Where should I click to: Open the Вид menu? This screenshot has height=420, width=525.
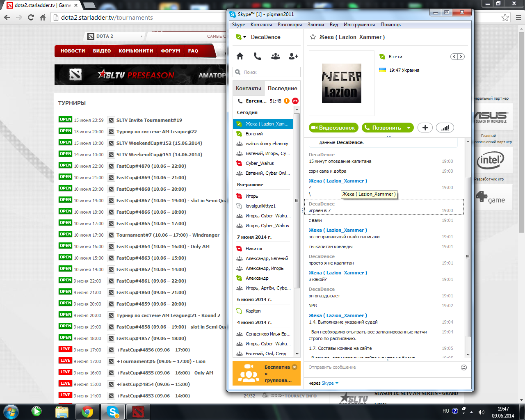334,25
